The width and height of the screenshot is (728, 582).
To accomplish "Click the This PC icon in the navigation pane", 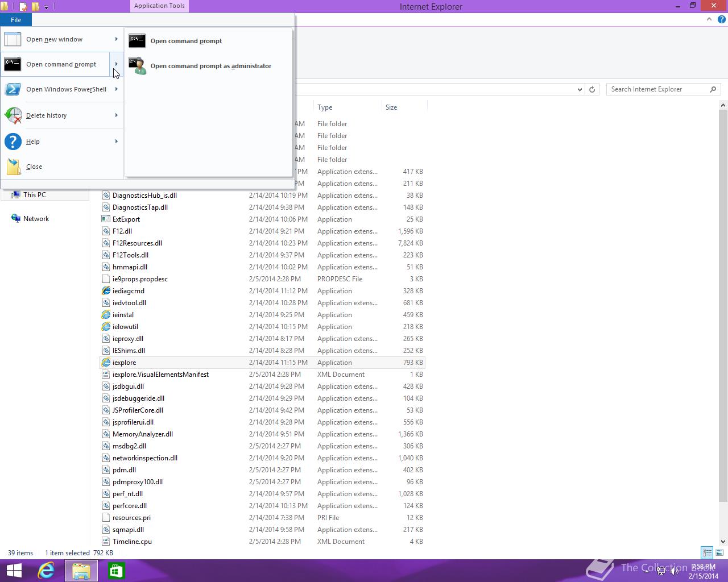I will [x=16, y=195].
